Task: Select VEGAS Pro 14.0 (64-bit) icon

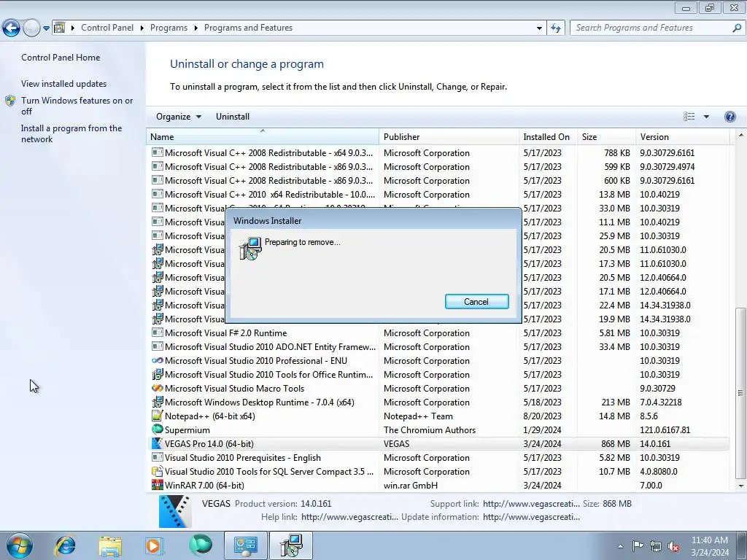Action: (158, 443)
